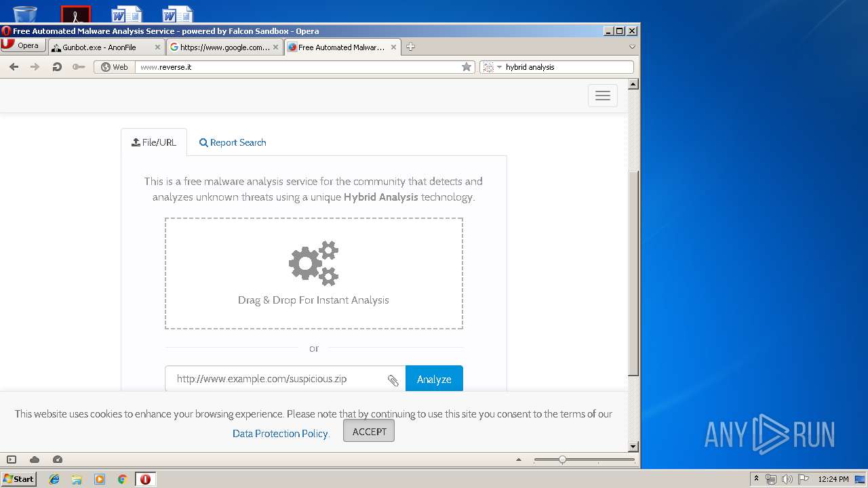Select the second Word document desktop icon
This screenshot has height=488, width=868.
177,14
